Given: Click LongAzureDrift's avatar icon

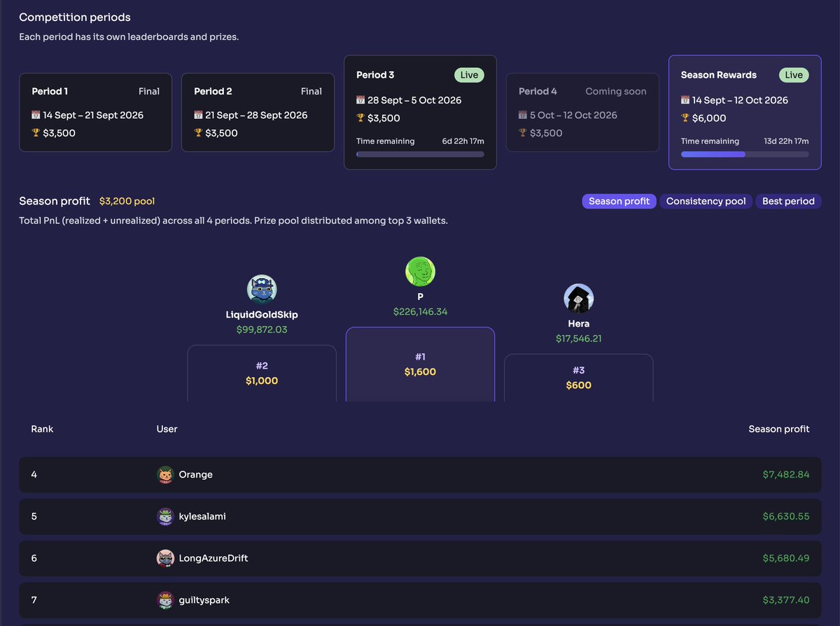Looking at the screenshot, I should tap(165, 558).
